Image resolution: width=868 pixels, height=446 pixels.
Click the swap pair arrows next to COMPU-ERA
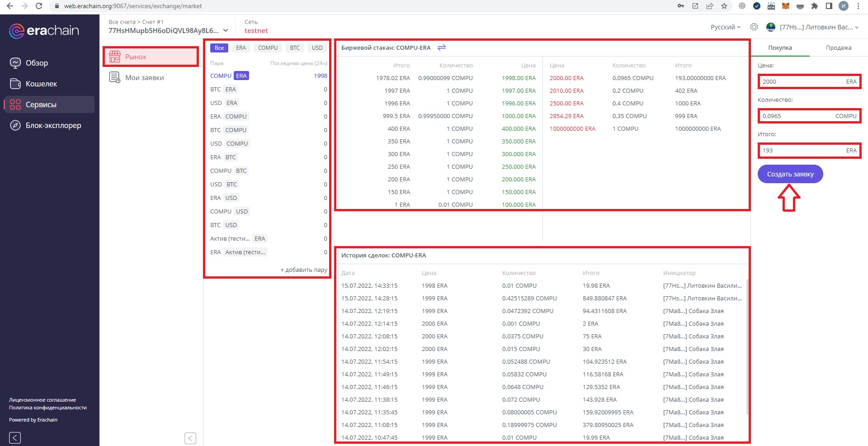pyautogui.click(x=442, y=47)
